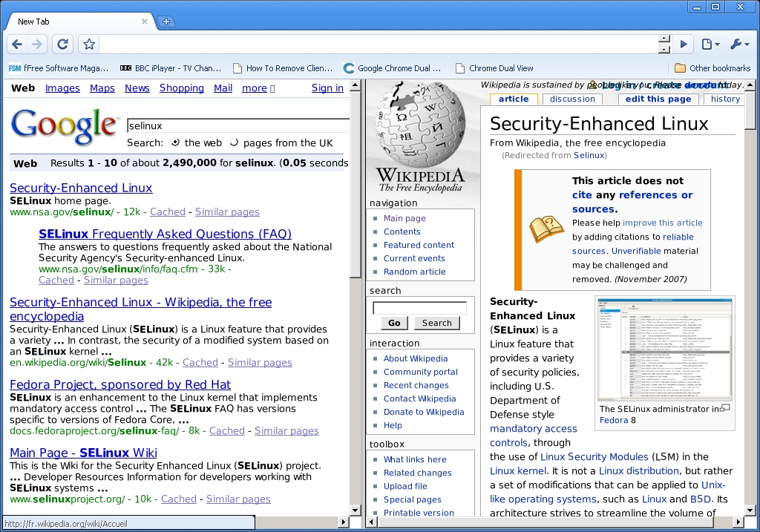The width and height of the screenshot is (760, 532).
Task: Click the browser Back arrow button
Action: coord(18,45)
